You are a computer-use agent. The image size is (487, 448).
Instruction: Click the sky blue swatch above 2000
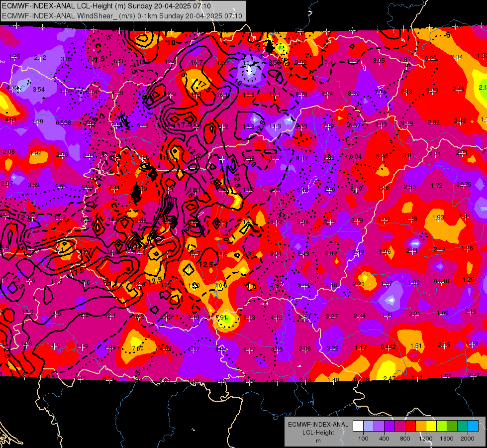473,426
